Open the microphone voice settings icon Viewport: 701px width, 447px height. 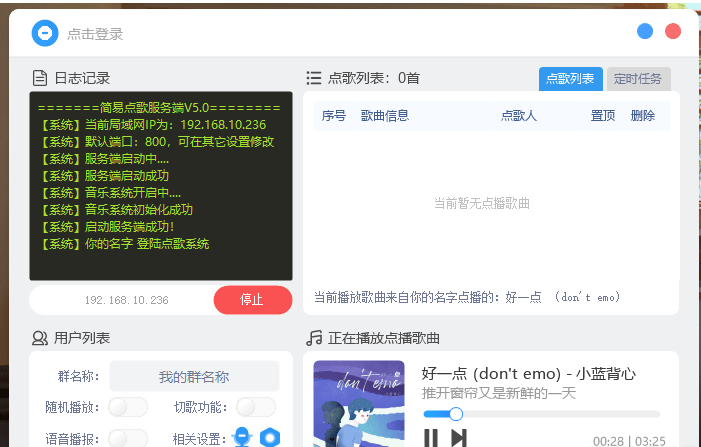point(241,437)
